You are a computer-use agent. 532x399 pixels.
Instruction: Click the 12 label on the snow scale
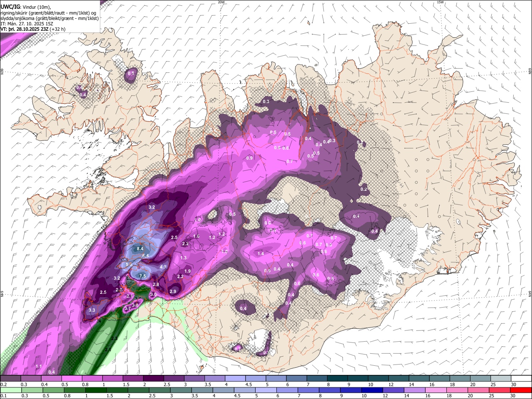click(392, 384)
